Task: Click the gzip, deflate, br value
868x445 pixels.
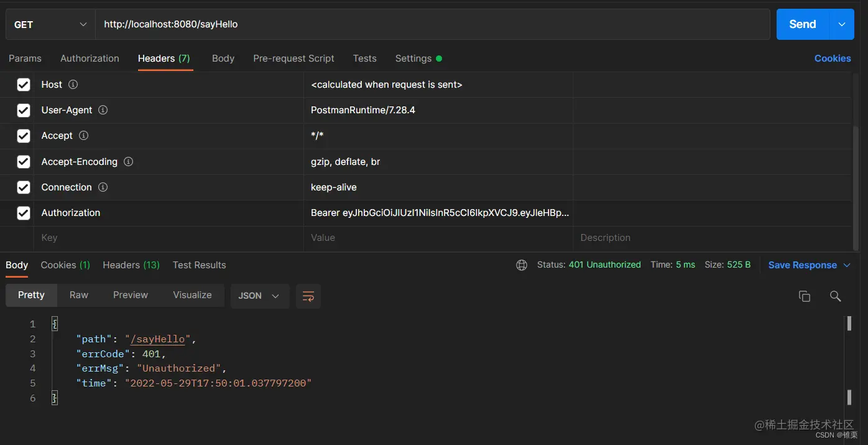Action: pos(346,162)
